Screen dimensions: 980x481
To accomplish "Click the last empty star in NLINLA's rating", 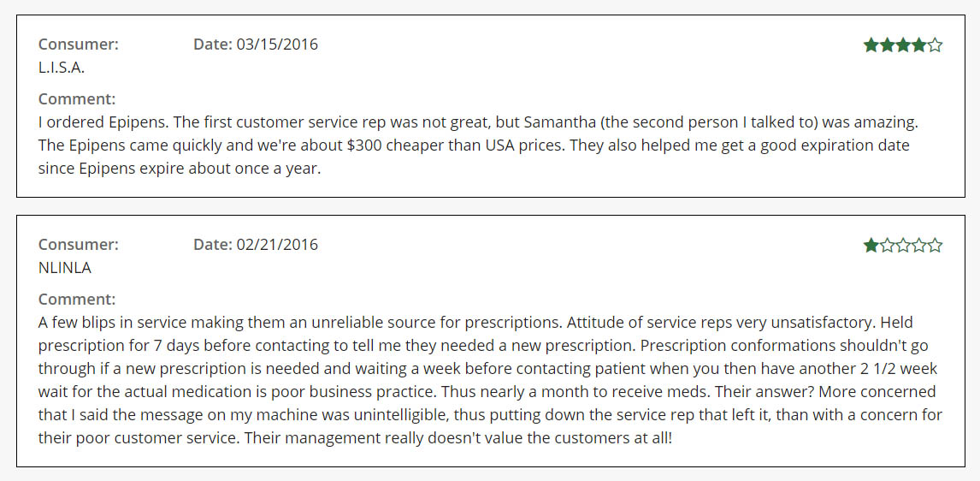I will [x=935, y=246].
